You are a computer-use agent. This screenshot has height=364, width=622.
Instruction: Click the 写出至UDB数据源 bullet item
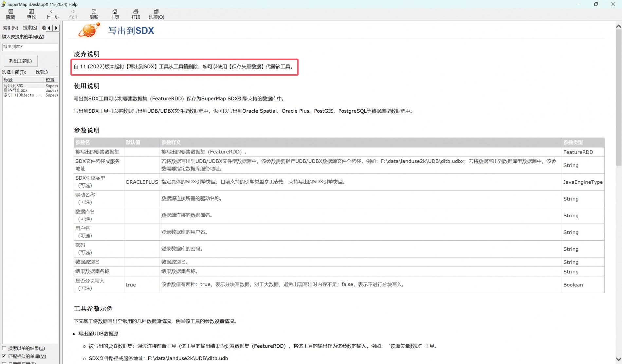click(x=98, y=334)
